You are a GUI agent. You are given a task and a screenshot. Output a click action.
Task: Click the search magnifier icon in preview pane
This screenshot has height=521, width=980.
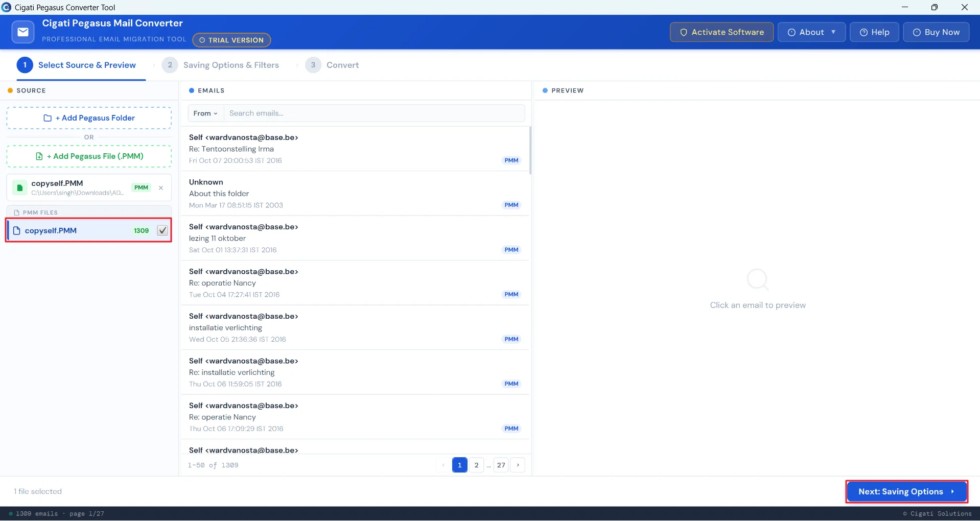757,279
